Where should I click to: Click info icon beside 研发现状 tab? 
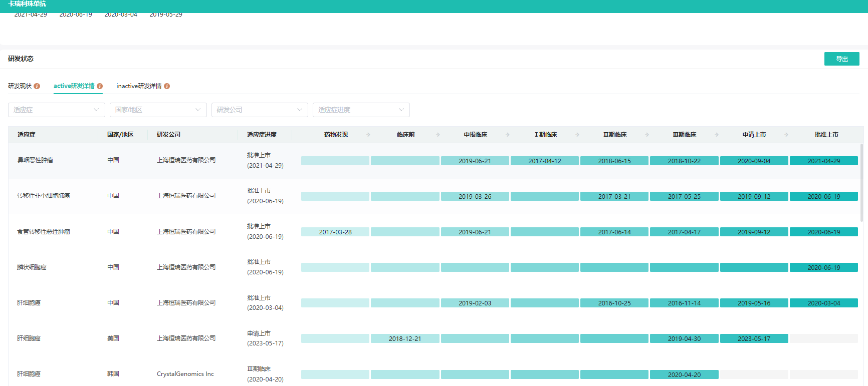click(x=37, y=86)
